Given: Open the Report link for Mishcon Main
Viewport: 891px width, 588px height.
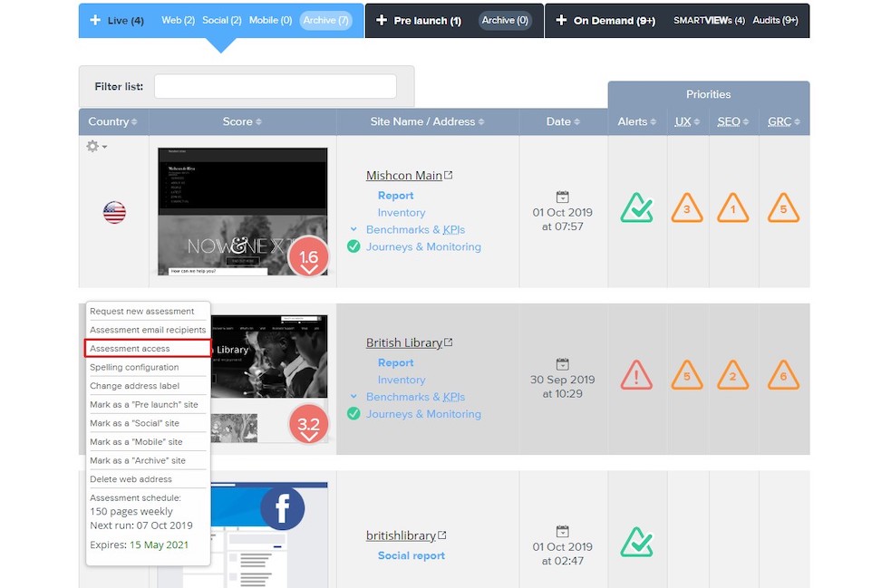Looking at the screenshot, I should click(395, 196).
